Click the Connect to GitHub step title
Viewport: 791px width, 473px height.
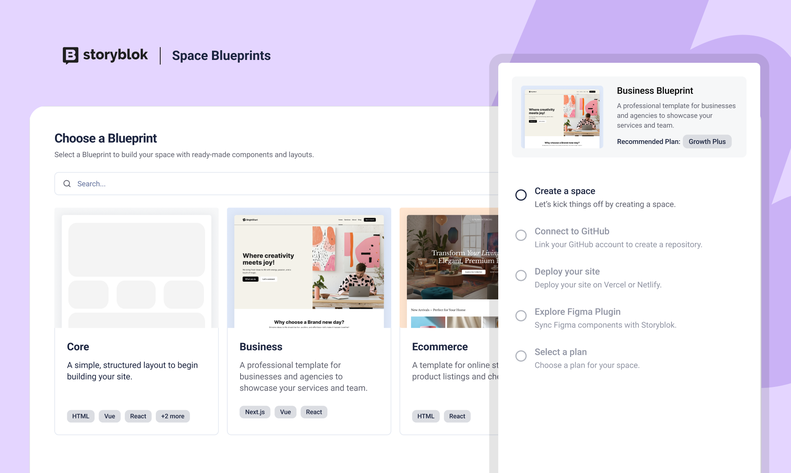[572, 231]
